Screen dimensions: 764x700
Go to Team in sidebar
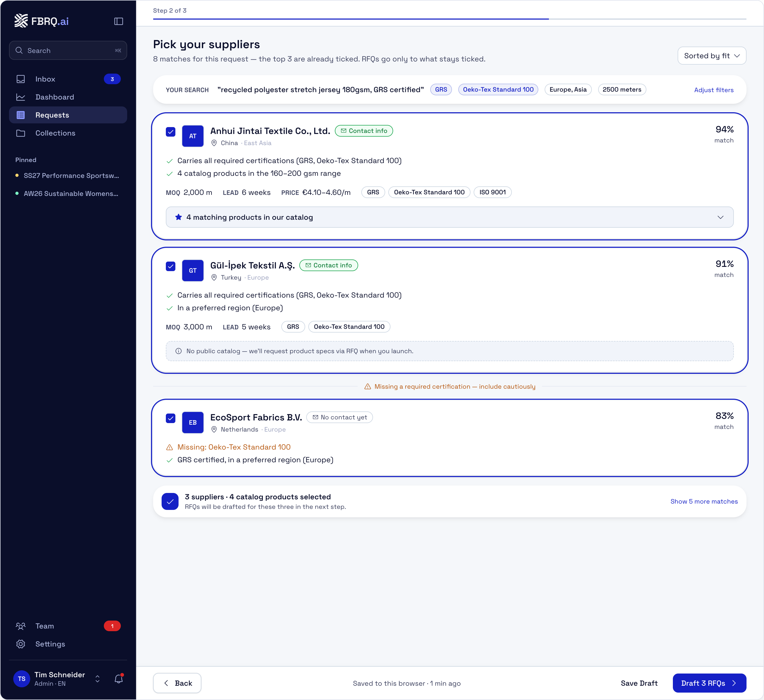[x=68, y=626]
